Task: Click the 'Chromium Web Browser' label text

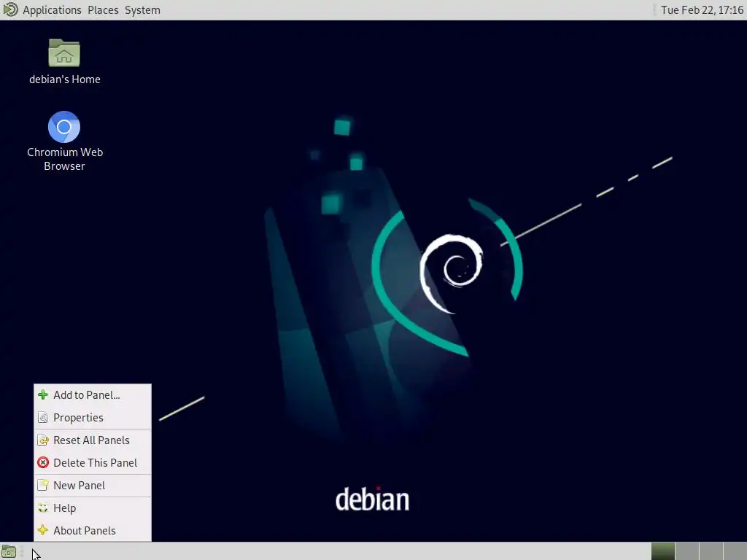Action: click(x=65, y=159)
